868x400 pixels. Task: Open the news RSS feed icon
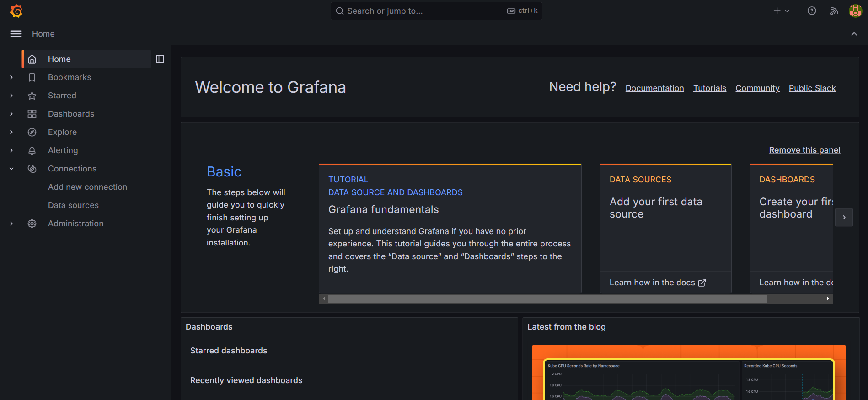834,11
